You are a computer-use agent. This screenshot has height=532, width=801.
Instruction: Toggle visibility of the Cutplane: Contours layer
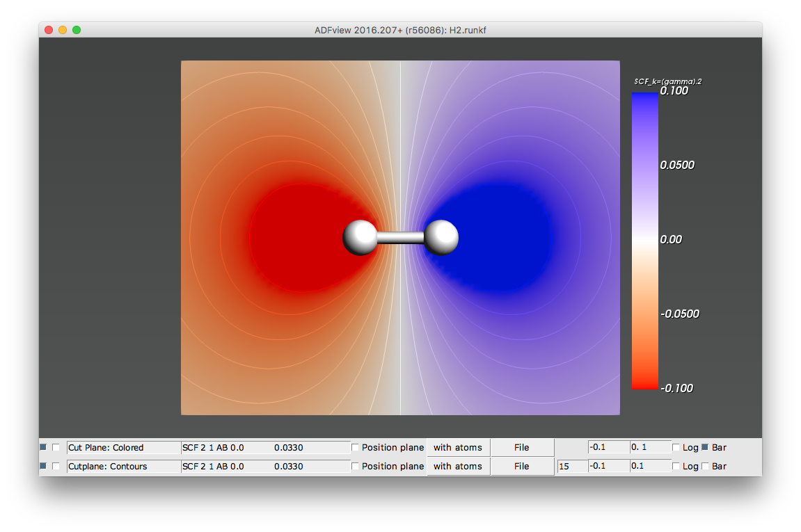42,466
